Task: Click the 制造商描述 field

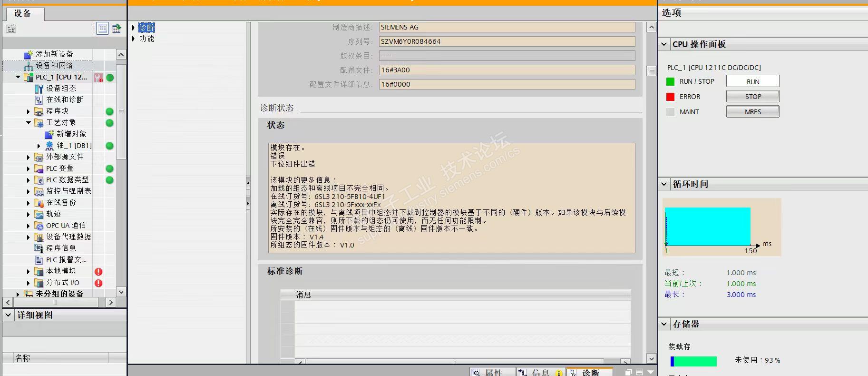Action: [507, 27]
